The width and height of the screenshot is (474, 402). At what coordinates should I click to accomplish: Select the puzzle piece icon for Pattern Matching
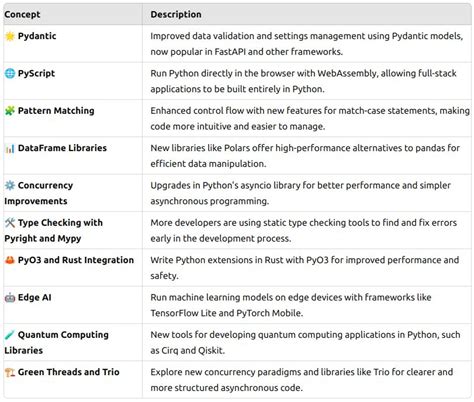[10, 111]
